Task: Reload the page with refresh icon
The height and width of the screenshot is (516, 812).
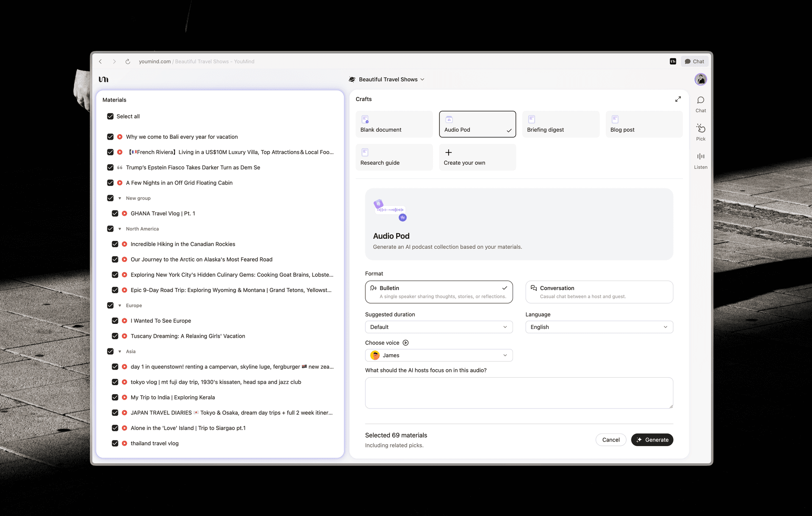Action: [x=128, y=62]
